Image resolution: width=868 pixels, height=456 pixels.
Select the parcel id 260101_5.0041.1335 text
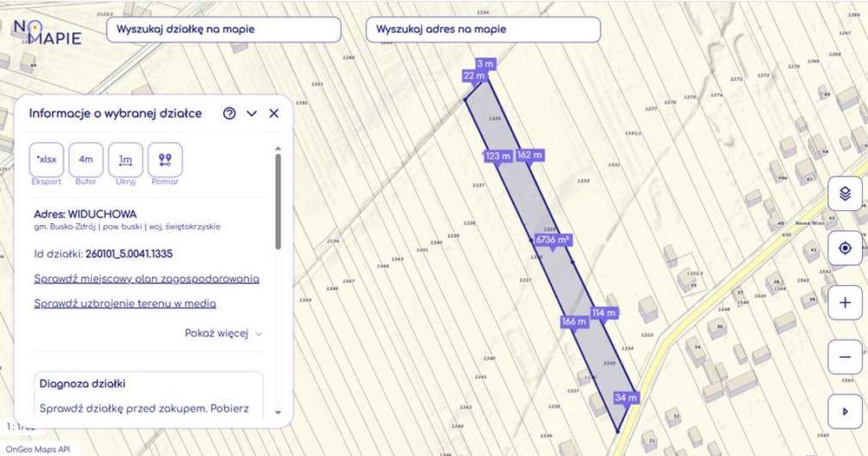(129, 254)
